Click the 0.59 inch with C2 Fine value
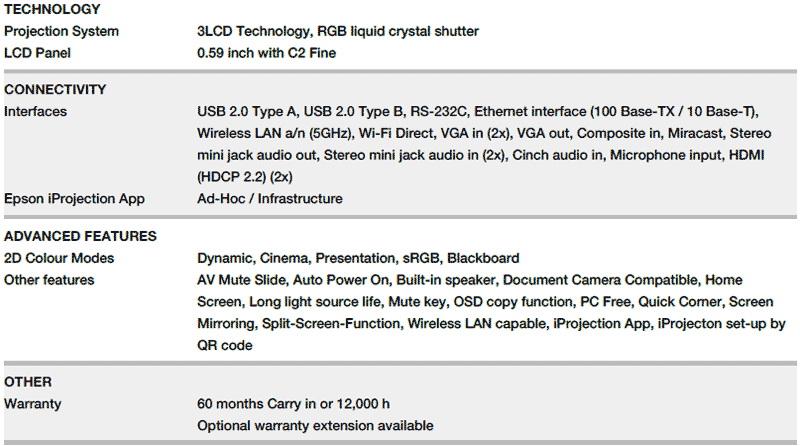This screenshot has height=446, width=800. (x=266, y=53)
